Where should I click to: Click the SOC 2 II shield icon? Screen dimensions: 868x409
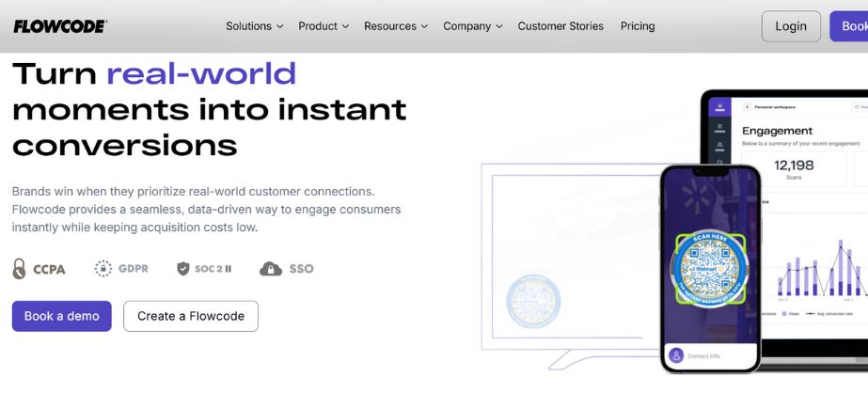tap(182, 269)
